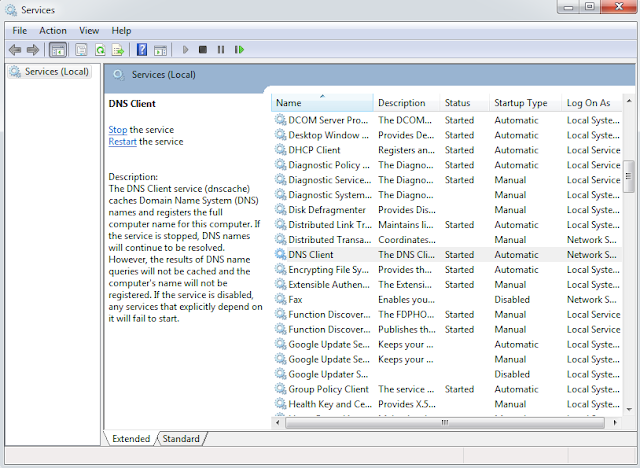Click the Refresh toolbar icon

coord(100,50)
